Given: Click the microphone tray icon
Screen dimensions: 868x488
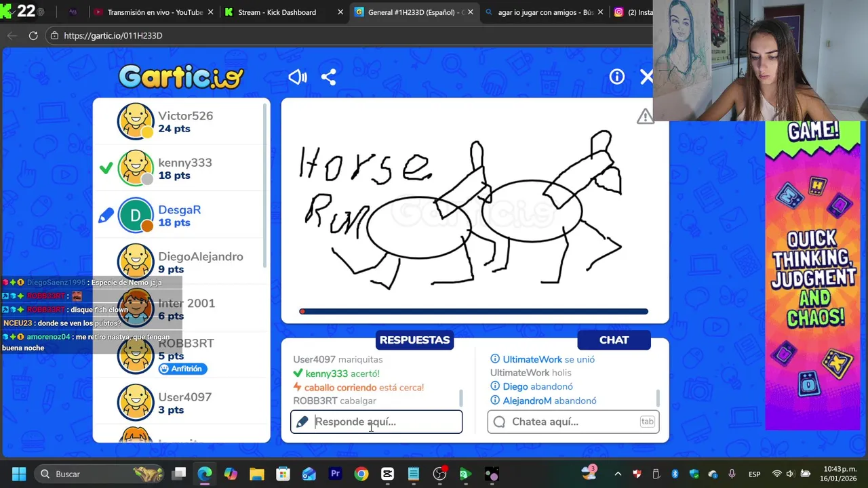Looking at the screenshot, I should click(732, 474).
